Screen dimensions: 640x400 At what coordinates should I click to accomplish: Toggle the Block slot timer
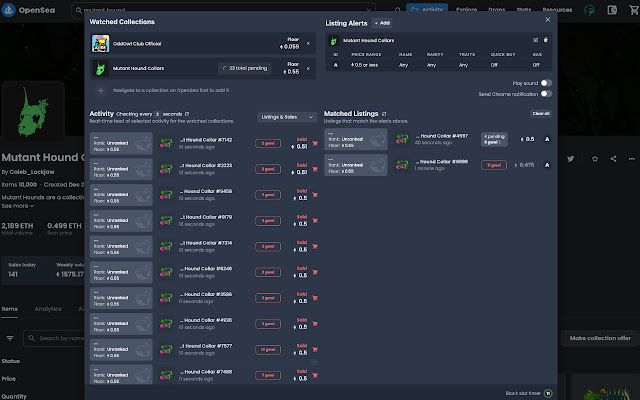[546, 393]
